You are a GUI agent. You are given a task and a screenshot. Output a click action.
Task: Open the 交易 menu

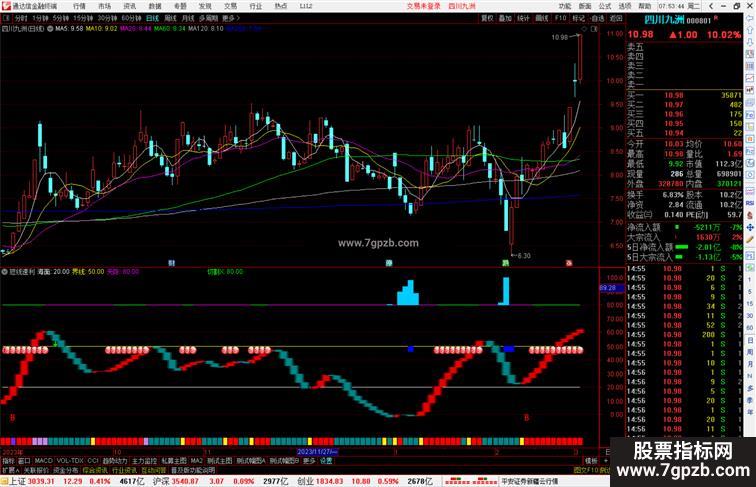coord(230,6)
